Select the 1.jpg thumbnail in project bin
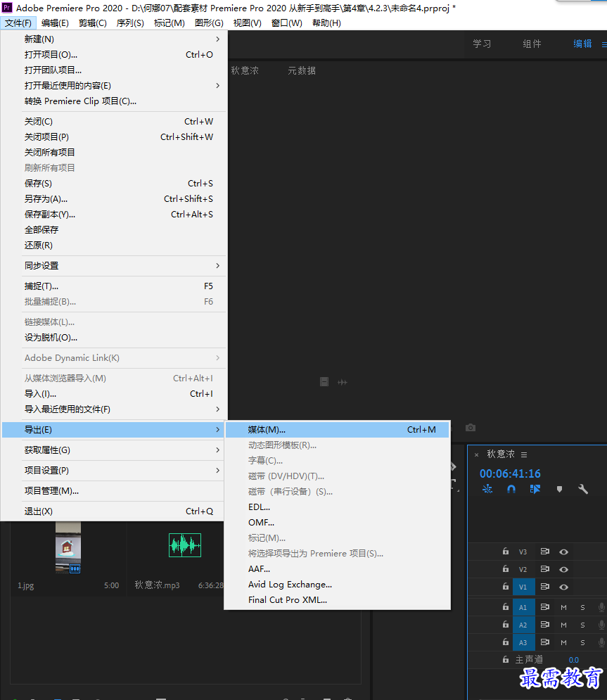Screen dimensions: 607x700 pyautogui.click(x=68, y=547)
